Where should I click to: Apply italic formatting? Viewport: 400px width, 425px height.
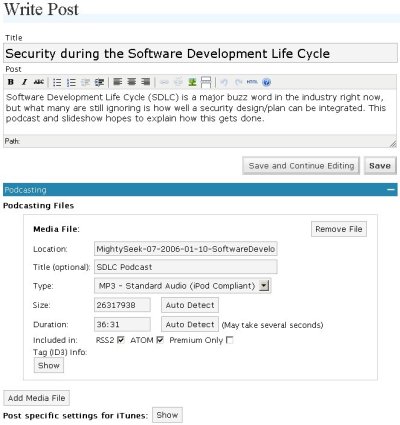pos(24,82)
